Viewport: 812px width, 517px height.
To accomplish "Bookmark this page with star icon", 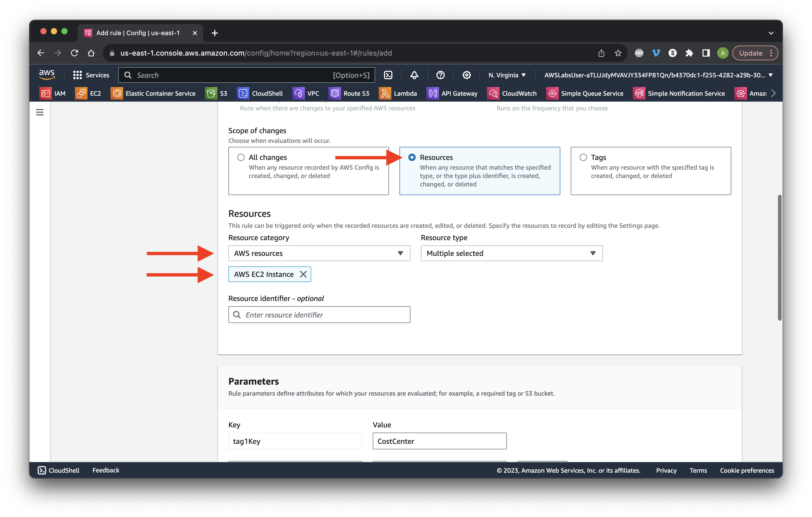I will (618, 53).
